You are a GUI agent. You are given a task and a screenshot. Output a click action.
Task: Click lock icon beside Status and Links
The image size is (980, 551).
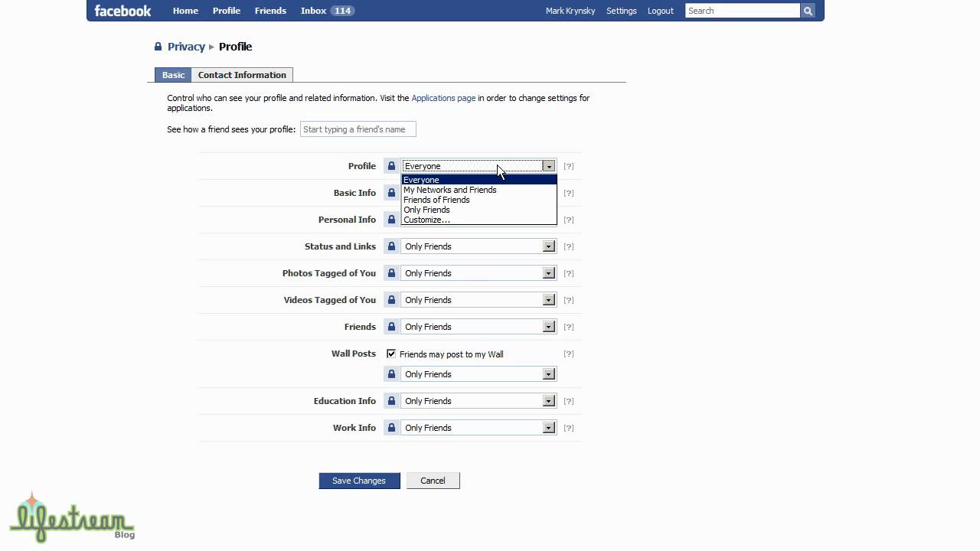point(391,246)
